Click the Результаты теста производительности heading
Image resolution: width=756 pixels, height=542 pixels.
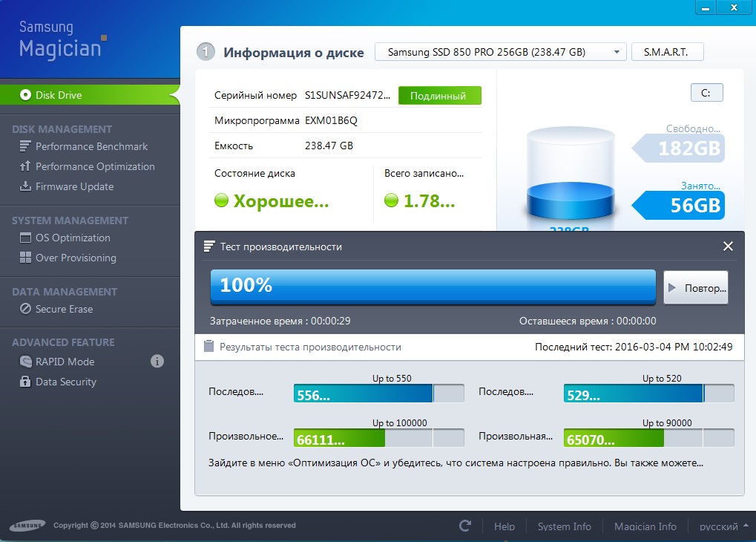point(310,347)
